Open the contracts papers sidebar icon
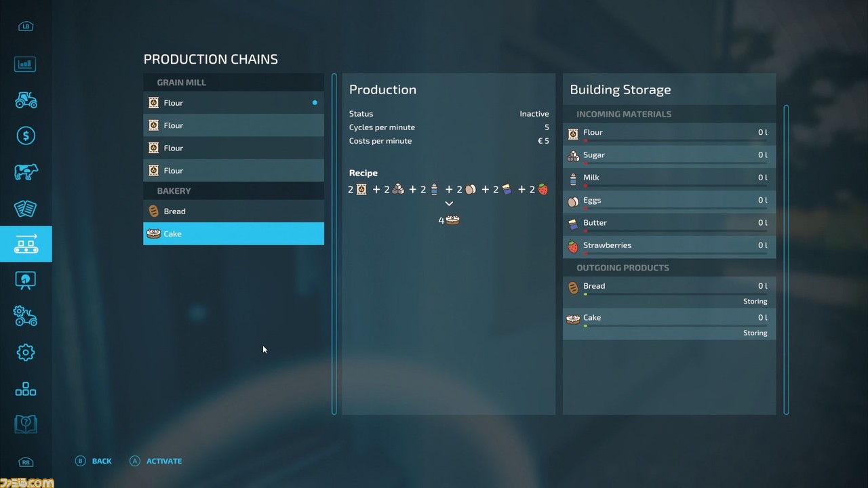The width and height of the screenshot is (868, 488). 26,208
